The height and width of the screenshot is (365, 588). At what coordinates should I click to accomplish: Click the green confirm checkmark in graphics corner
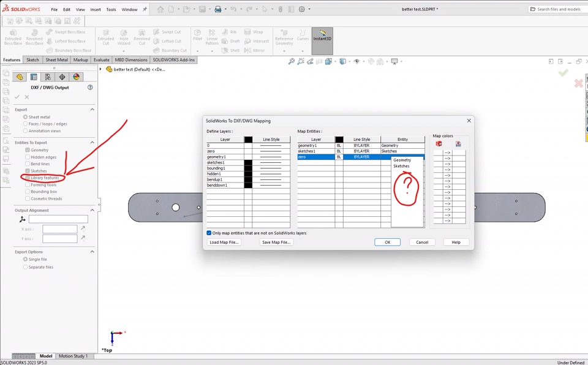pos(563,73)
